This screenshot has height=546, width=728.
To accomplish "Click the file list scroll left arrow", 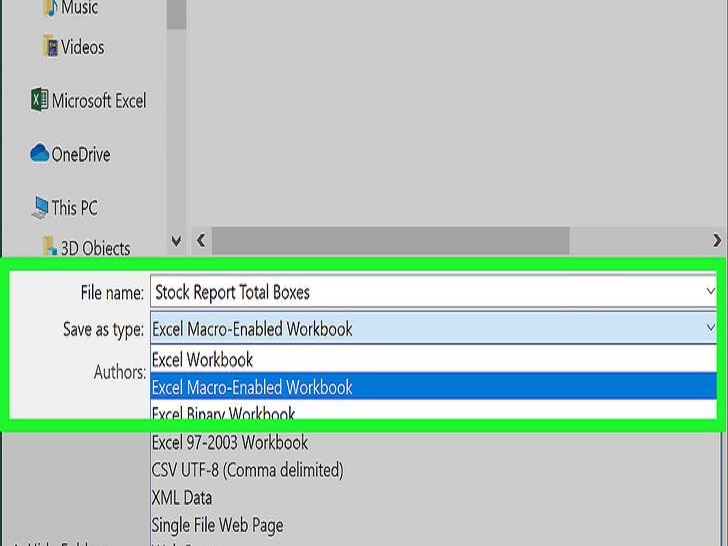I will [x=201, y=240].
